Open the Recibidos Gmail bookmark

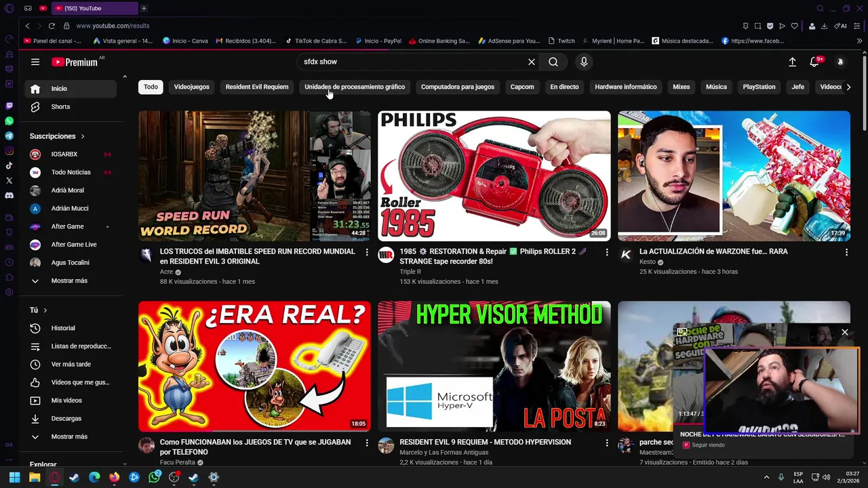(246, 41)
